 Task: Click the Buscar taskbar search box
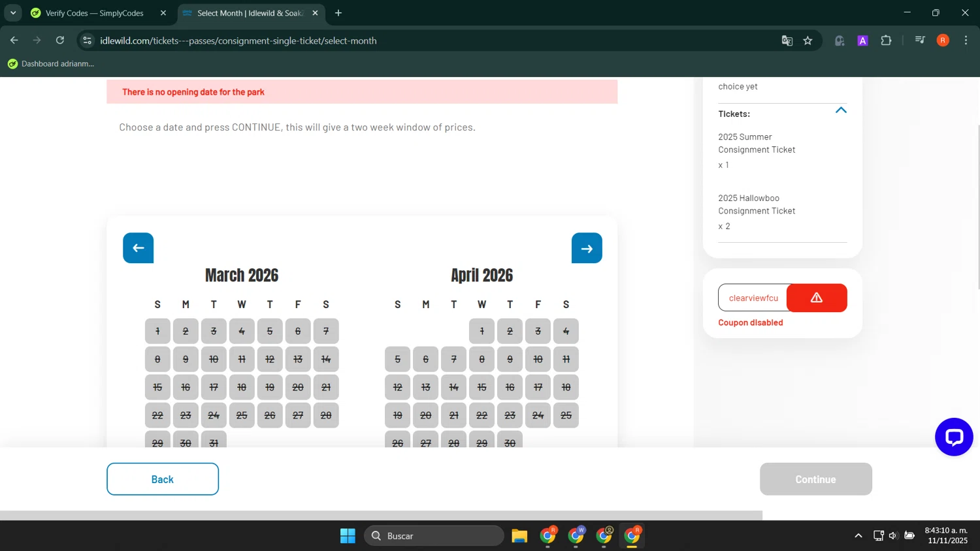coord(434,536)
